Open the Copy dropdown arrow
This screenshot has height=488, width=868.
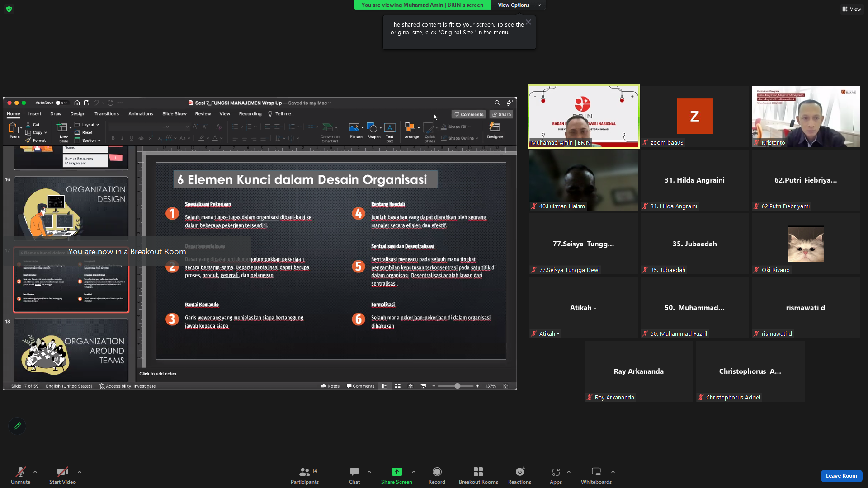[x=46, y=133]
